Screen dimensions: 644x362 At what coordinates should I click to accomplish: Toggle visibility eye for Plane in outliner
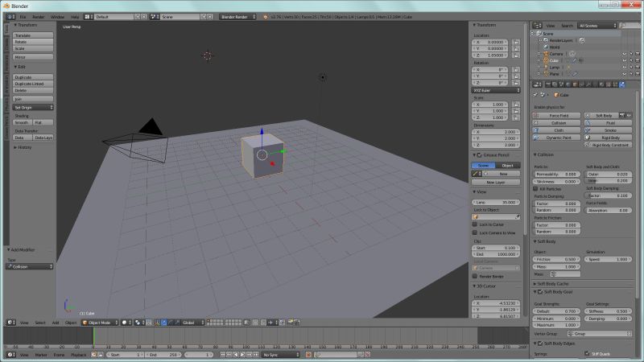(625, 74)
